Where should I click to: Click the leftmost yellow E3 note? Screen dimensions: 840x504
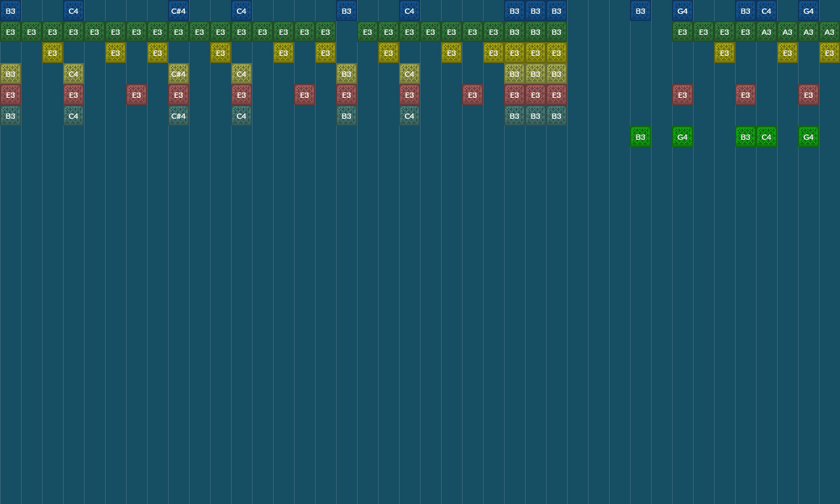[52, 52]
